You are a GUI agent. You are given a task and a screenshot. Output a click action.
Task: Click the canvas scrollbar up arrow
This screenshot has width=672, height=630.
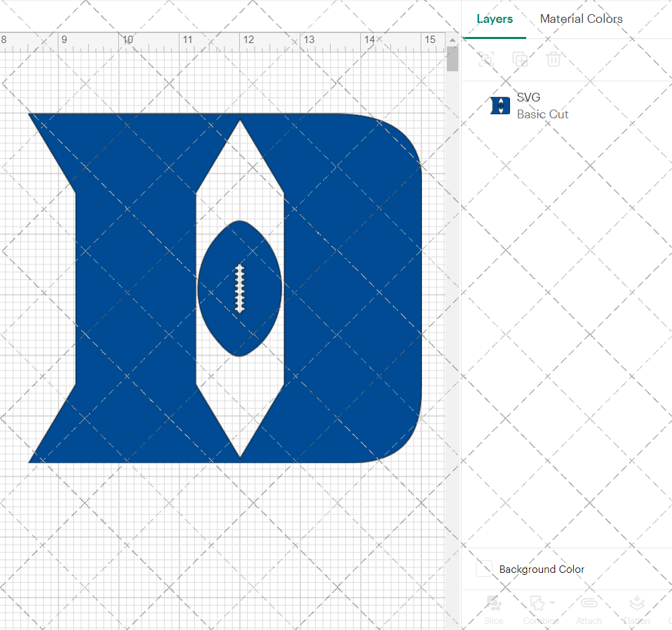(452, 40)
